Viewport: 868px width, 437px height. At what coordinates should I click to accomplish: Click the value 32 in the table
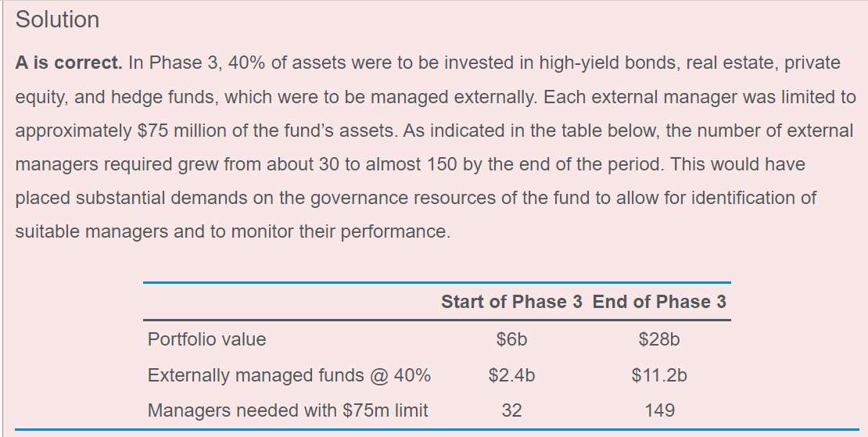point(511,410)
